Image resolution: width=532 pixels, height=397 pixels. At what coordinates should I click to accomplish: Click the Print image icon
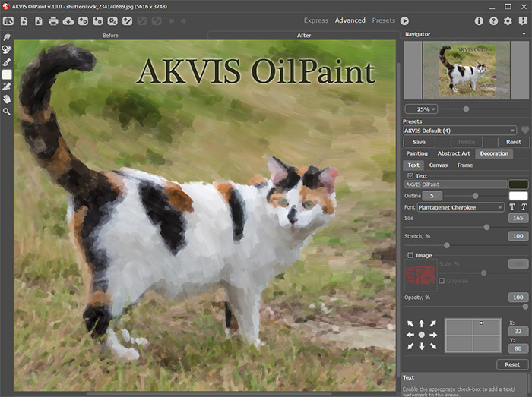point(53,20)
